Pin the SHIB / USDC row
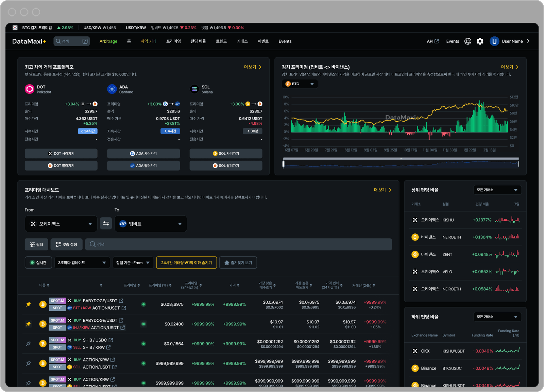Image resolution: width=544 pixels, height=392 pixels. point(29,344)
